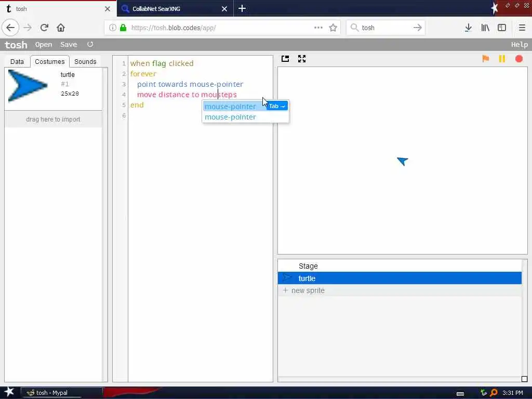Submit search with arrow button
Image resolution: width=532 pixels, height=399 pixels.
[418, 28]
